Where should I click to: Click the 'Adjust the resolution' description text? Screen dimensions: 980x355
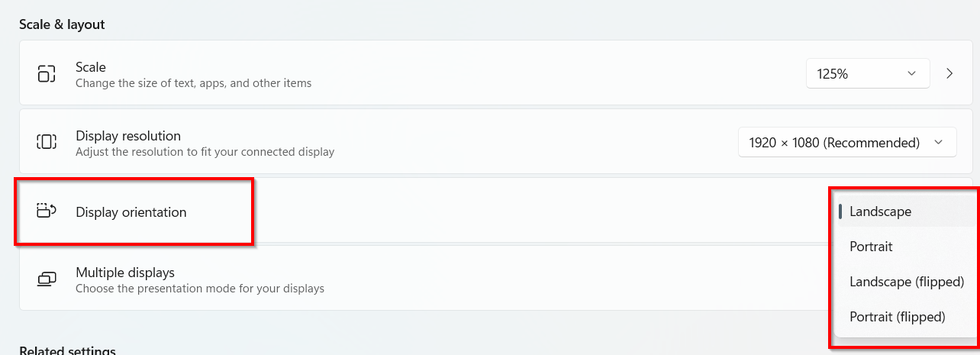pos(205,152)
